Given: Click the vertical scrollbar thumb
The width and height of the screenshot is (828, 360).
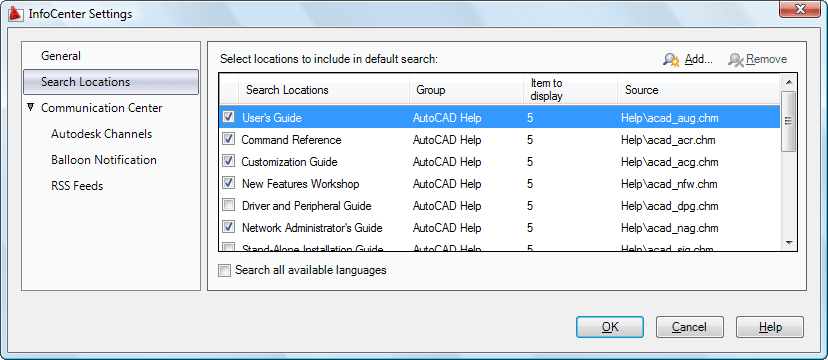Looking at the screenshot, I should click(788, 121).
